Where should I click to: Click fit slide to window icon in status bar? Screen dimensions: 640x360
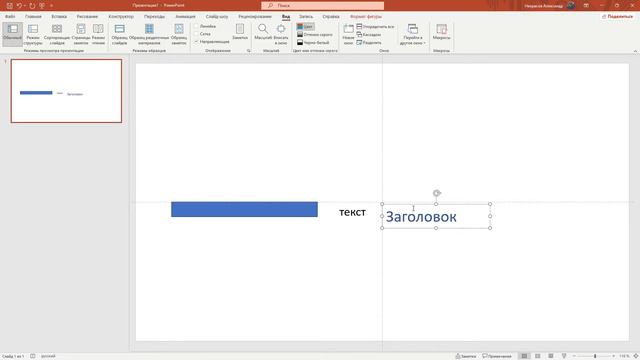click(636, 356)
